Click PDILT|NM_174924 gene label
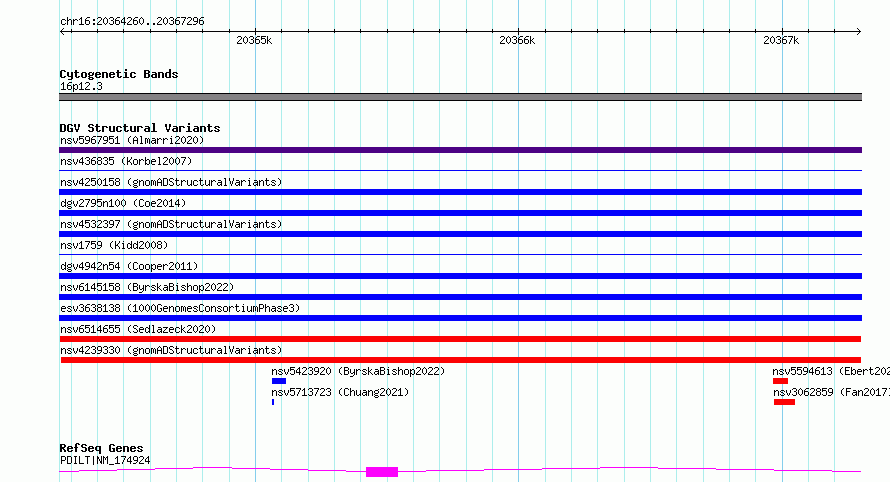The width and height of the screenshot is (890, 482). tap(105, 460)
